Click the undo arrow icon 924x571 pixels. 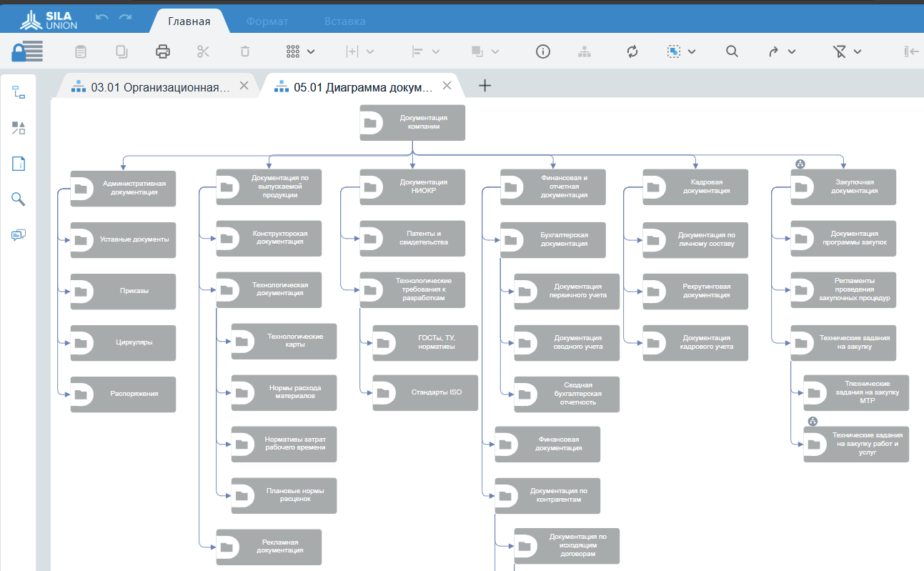pyautogui.click(x=102, y=17)
